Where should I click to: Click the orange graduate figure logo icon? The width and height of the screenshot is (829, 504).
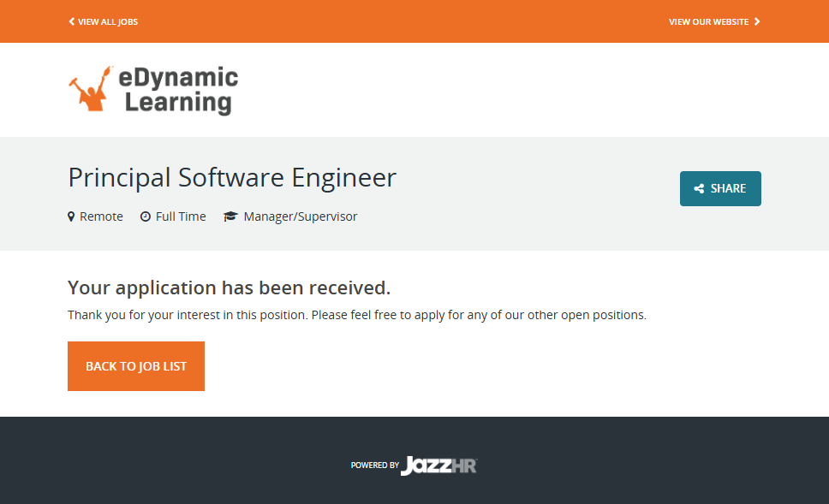pos(91,89)
